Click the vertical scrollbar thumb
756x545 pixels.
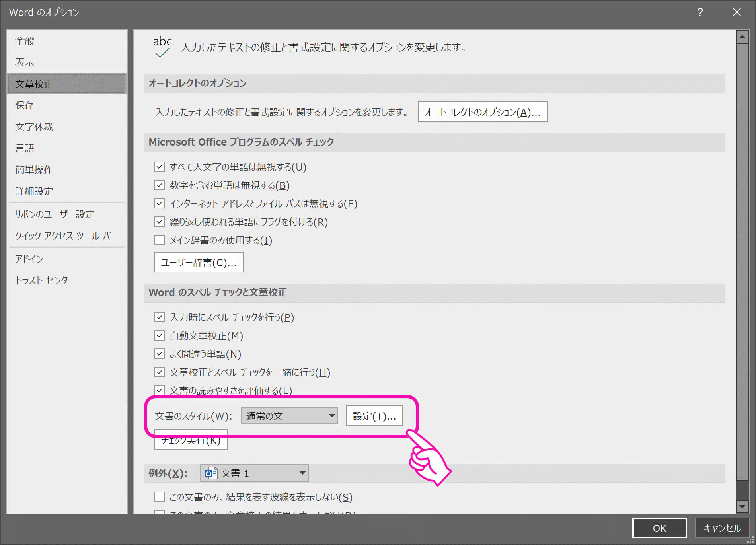pos(742,262)
